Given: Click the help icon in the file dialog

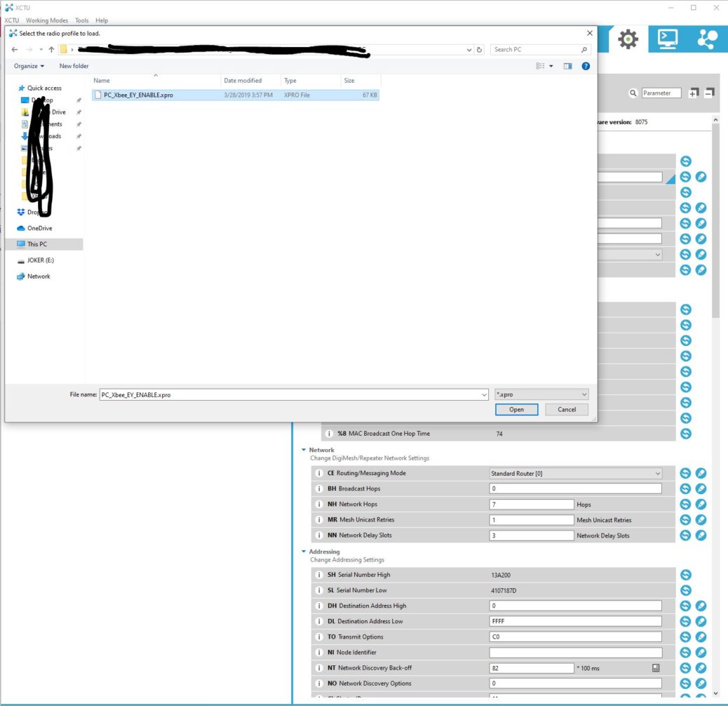Looking at the screenshot, I should pyautogui.click(x=586, y=66).
